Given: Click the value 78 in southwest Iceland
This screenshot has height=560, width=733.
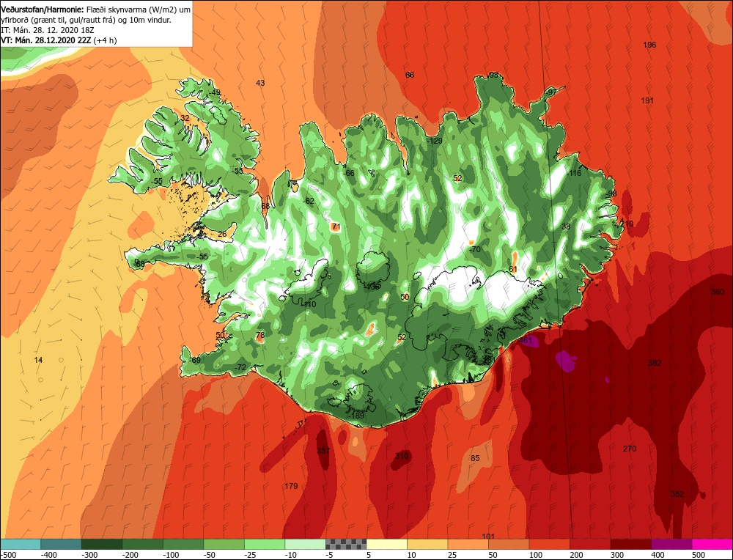Looking at the screenshot, I should [x=260, y=335].
